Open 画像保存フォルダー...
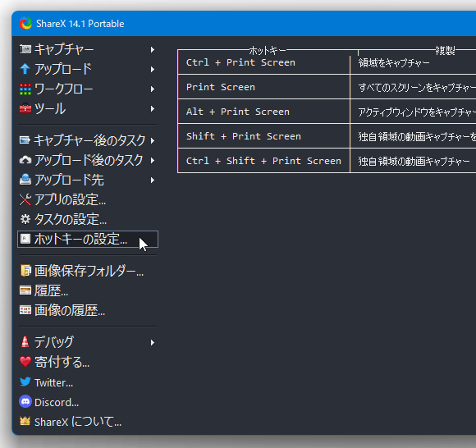This screenshot has height=448, width=476. [88, 271]
